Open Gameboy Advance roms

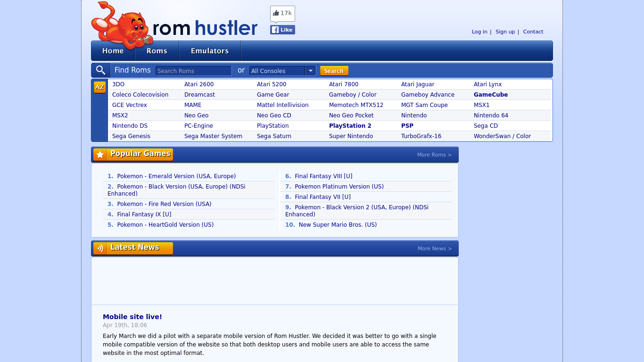pos(428,95)
